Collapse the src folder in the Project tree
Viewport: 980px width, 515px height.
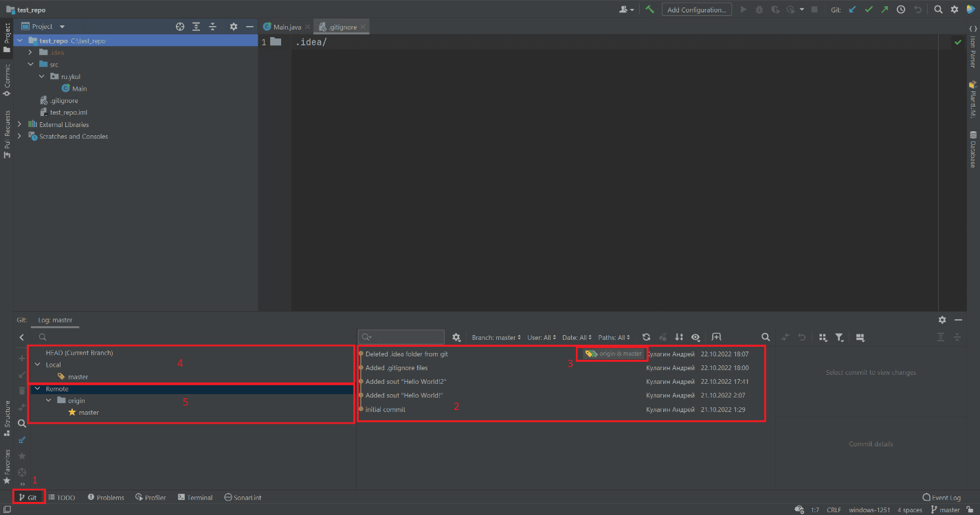pyautogui.click(x=31, y=65)
